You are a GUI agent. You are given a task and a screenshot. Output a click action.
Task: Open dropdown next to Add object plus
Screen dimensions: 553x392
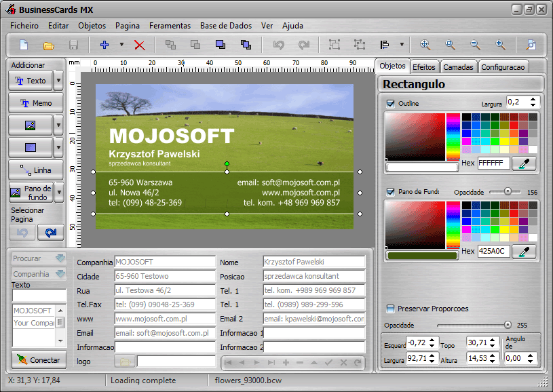[x=121, y=45]
